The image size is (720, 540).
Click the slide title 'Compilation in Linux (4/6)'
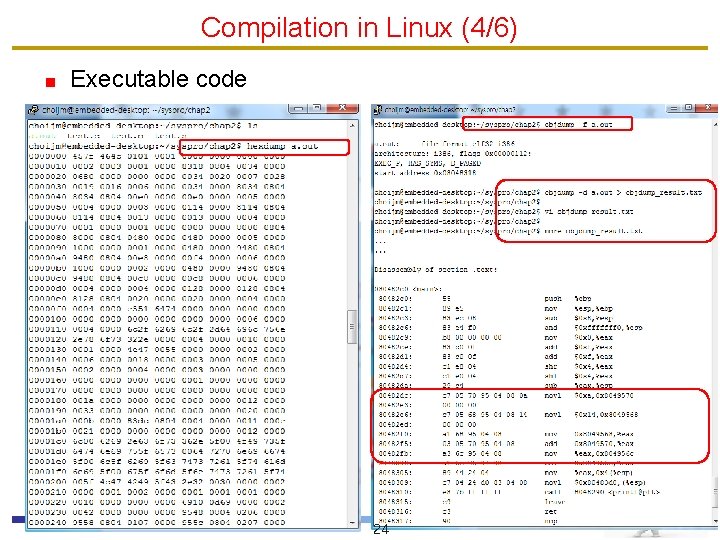pos(359,28)
